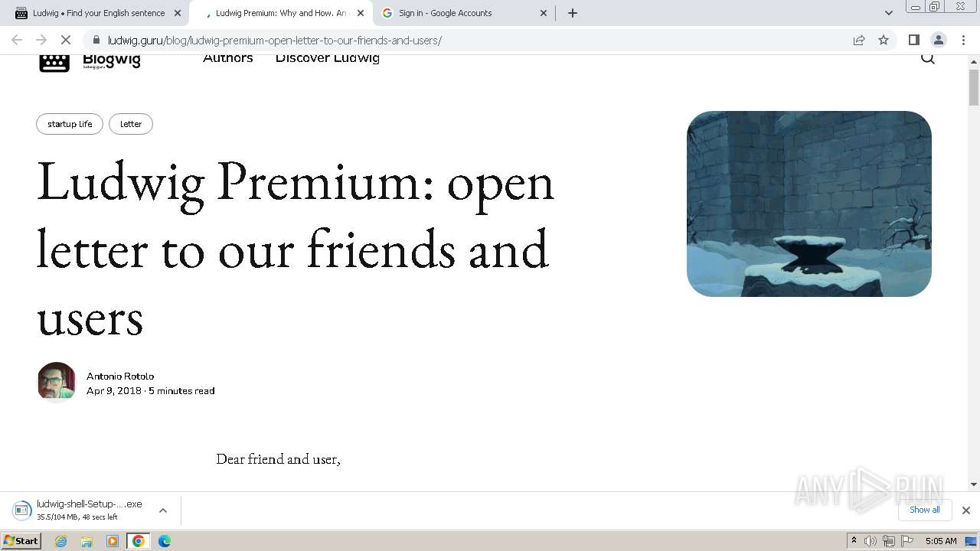Go to Blogwig home via the wordmark
This screenshot has width=980, height=551.
[x=112, y=61]
